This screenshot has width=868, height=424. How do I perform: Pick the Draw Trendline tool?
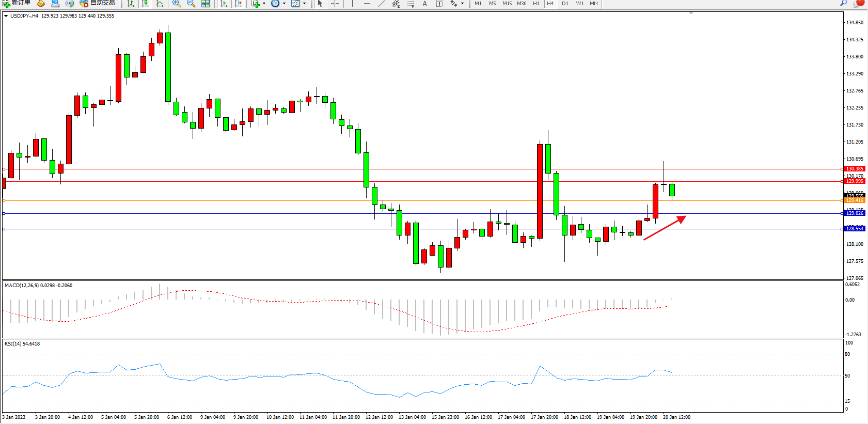381,4
